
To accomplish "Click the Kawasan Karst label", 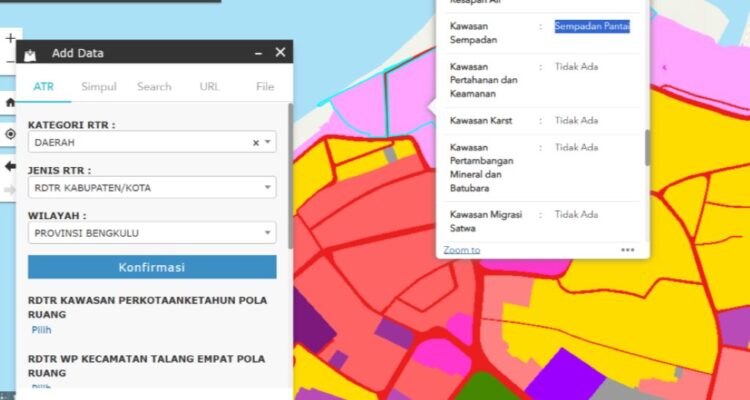I will click(x=481, y=121).
